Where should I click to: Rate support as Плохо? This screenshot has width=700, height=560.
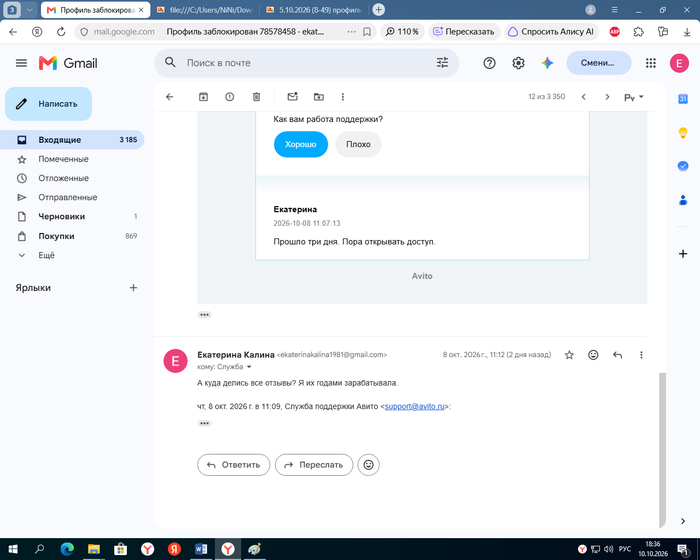pyautogui.click(x=358, y=144)
